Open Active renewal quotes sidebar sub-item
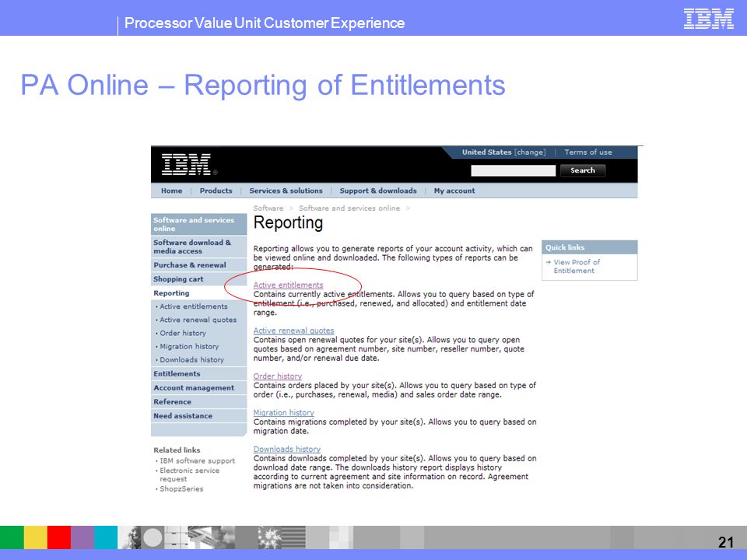The image size is (747, 560). point(198,320)
